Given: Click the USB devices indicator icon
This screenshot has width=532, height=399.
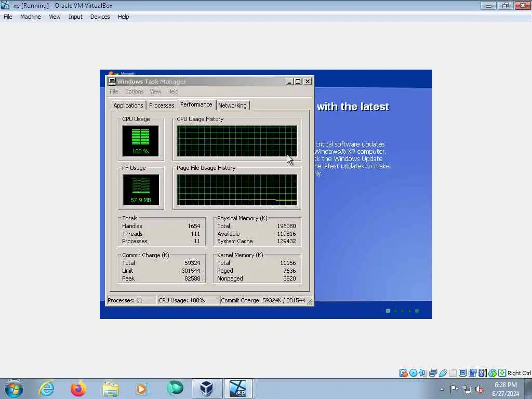Looking at the screenshot, I should [x=443, y=373].
